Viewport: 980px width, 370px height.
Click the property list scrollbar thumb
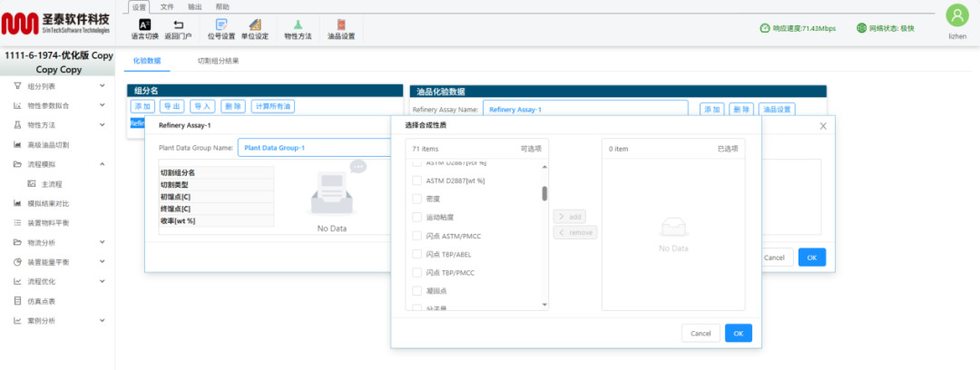[544, 194]
